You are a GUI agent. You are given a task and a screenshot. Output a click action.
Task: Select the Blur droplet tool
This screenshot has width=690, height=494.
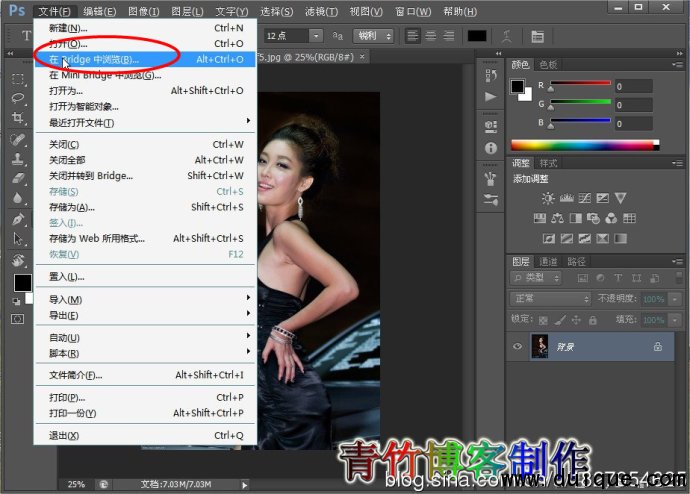click(x=18, y=198)
